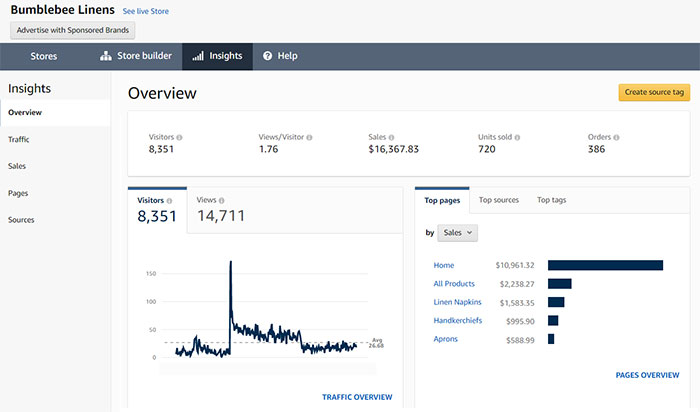Viewport: 700px width, 412px height.
Task: Click info icon beside Sales metric
Action: (x=391, y=137)
